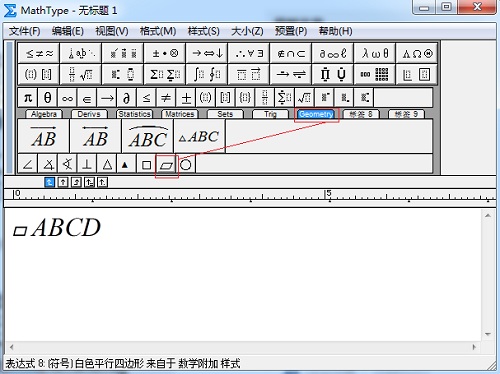Open the integral templates palette

[207, 74]
